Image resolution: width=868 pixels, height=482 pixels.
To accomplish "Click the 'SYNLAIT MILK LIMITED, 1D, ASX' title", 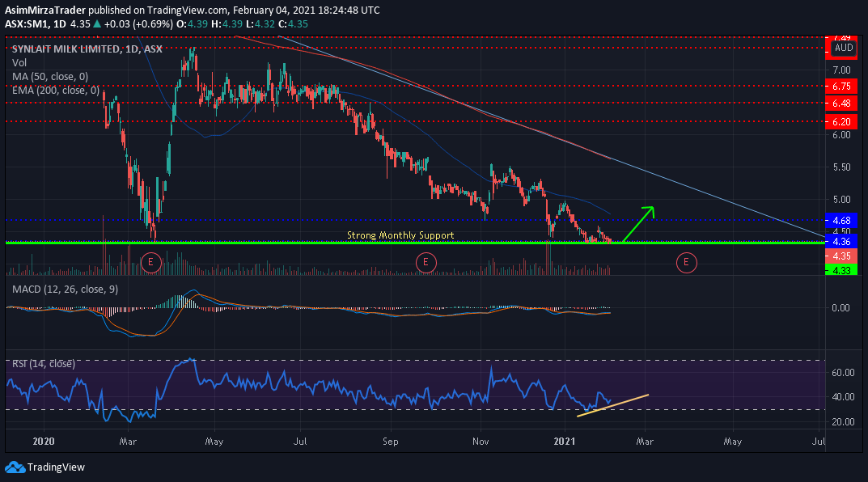I will (87, 49).
